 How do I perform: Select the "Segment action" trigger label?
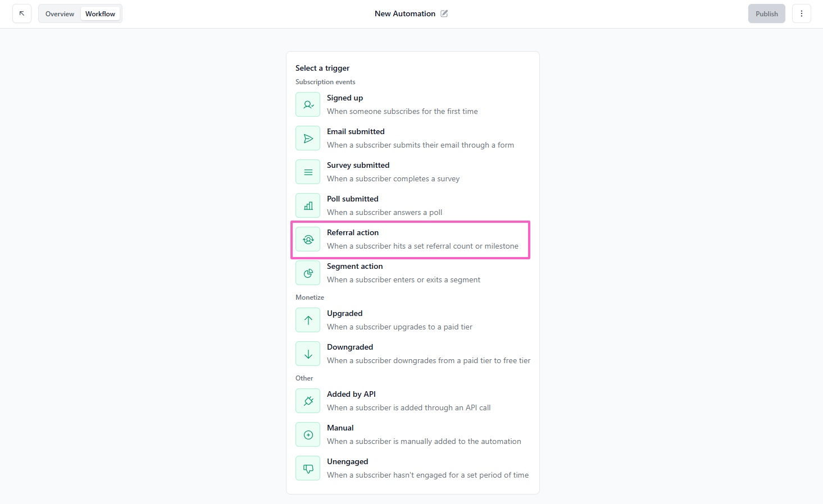354,266
